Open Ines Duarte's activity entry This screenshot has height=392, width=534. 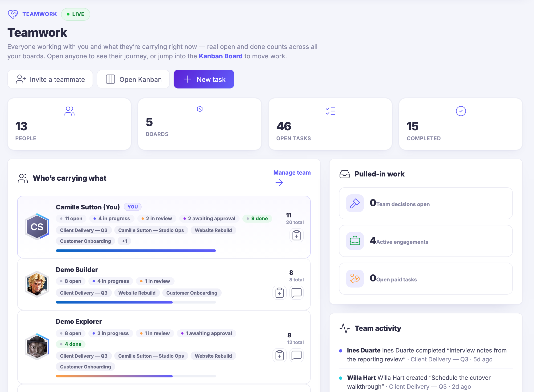click(x=426, y=355)
